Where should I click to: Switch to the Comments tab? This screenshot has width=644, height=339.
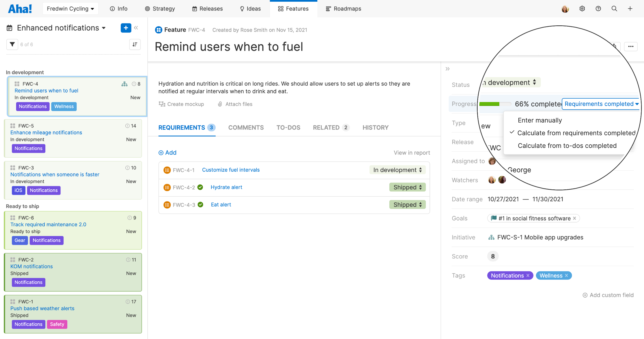246,128
